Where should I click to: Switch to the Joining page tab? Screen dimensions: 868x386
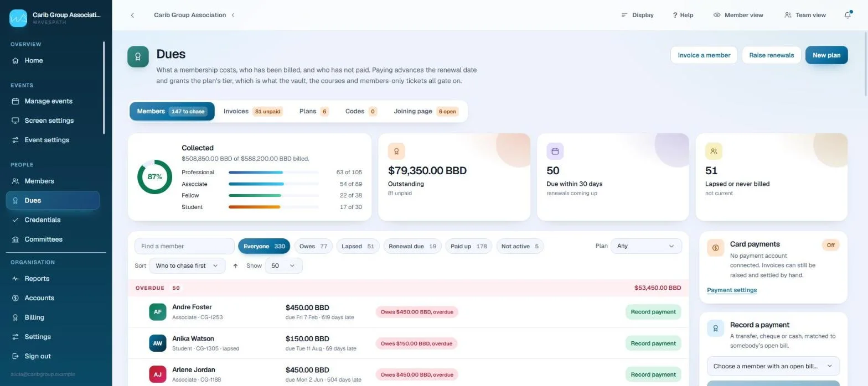pyautogui.click(x=426, y=111)
